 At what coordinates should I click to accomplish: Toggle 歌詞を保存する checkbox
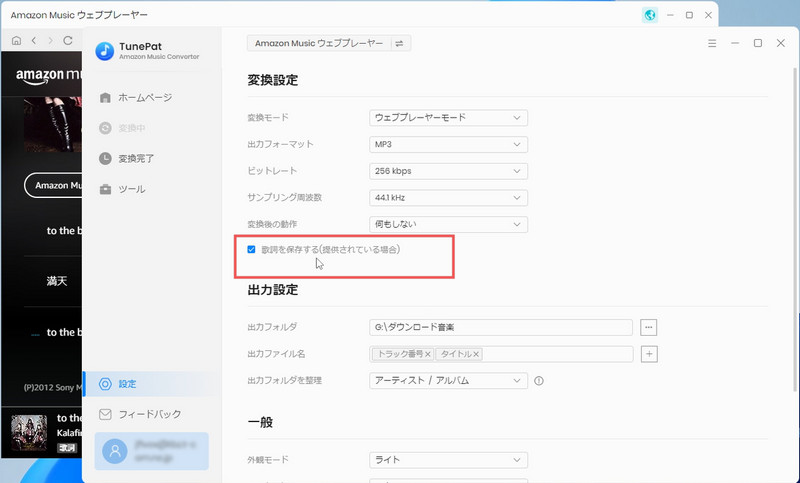click(x=251, y=249)
